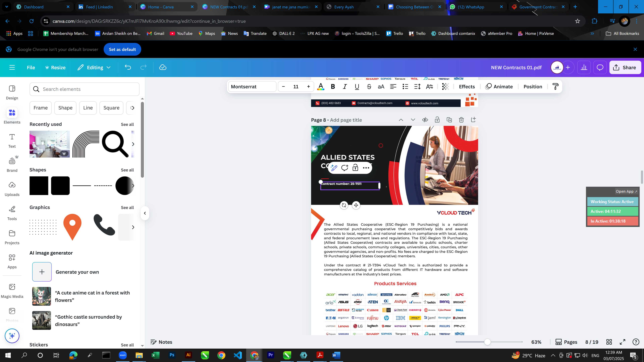Click the Undo arrow in top bar
Viewport: 644px width, 362px height.
click(x=128, y=67)
